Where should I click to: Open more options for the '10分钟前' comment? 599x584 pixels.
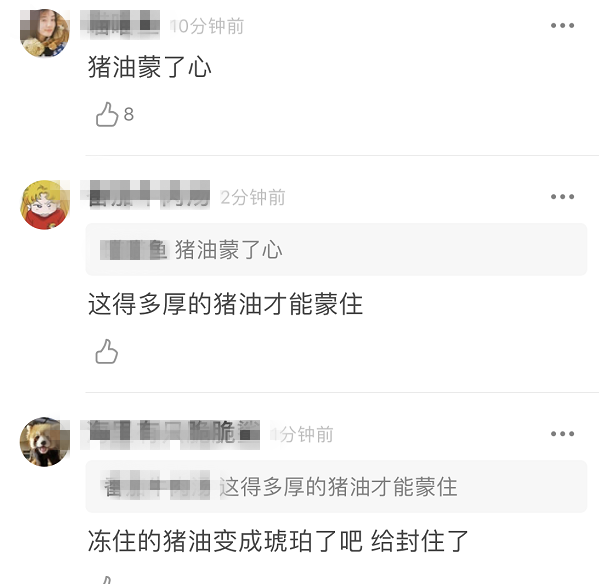pos(562,26)
